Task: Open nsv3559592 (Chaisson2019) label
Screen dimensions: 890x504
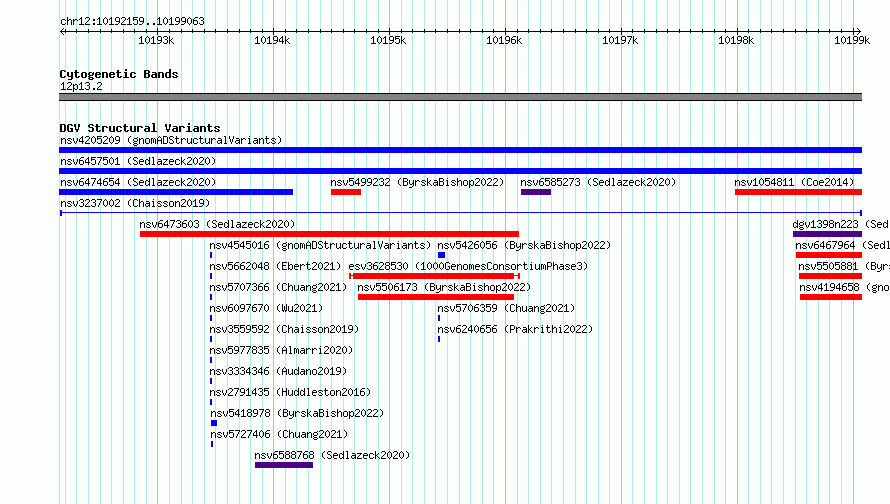Action: tap(284, 329)
